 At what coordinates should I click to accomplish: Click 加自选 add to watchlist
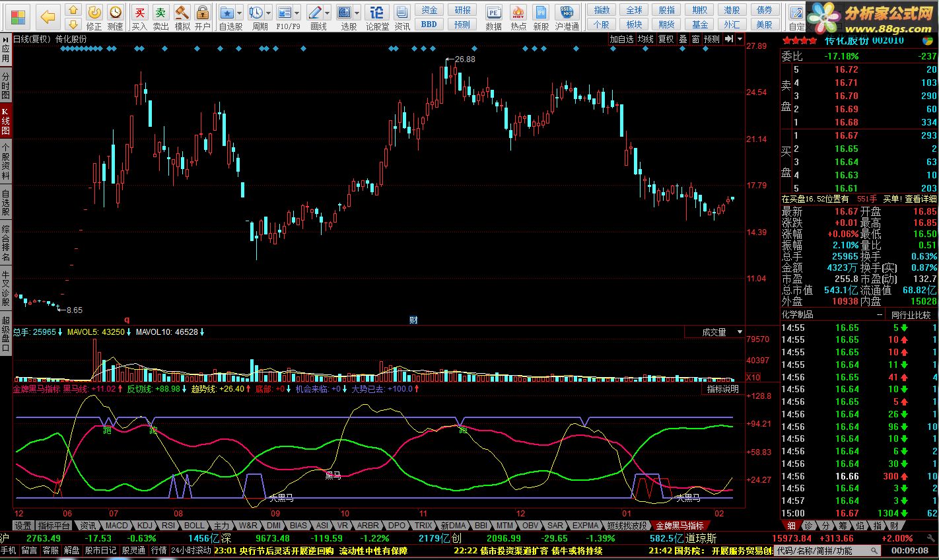coord(621,39)
